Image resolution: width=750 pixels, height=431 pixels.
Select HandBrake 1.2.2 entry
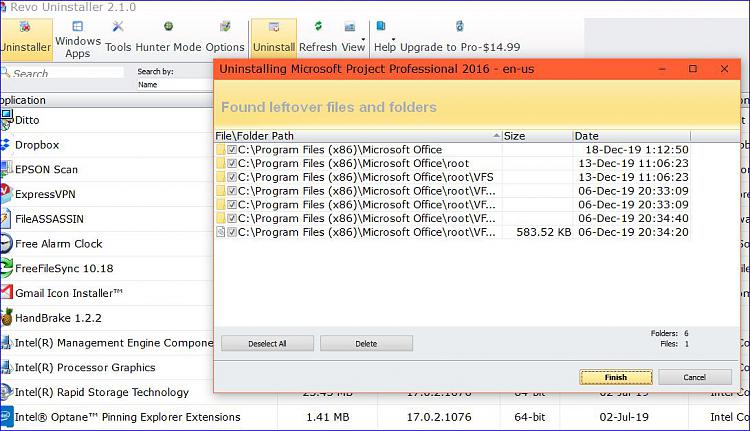(x=106, y=318)
